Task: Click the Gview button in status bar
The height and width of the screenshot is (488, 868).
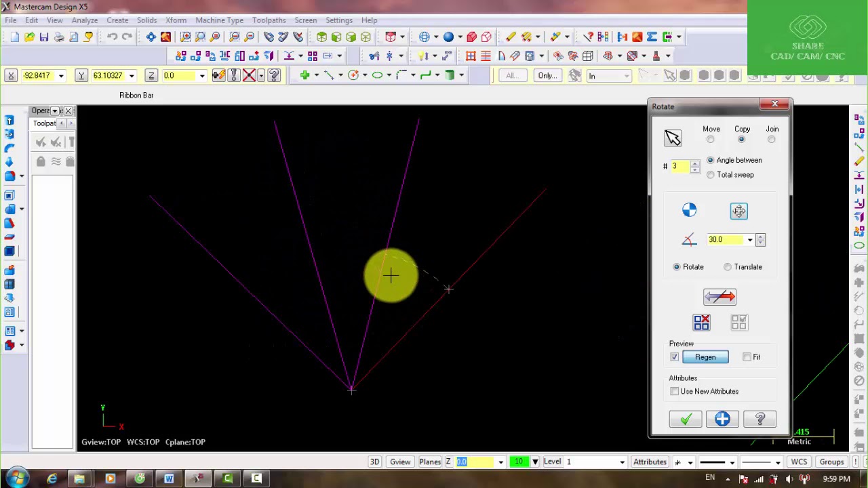Action: [x=400, y=462]
